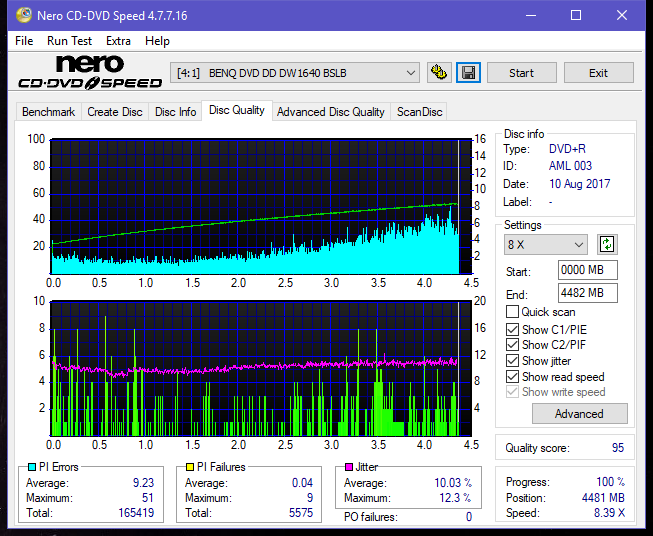Screen dimensions: 653x536
Task: Click the End position field 4482 MB
Action: (x=588, y=293)
